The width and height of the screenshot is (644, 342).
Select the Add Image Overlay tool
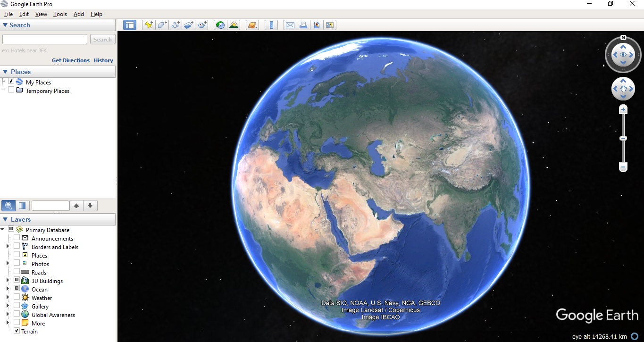click(188, 25)
